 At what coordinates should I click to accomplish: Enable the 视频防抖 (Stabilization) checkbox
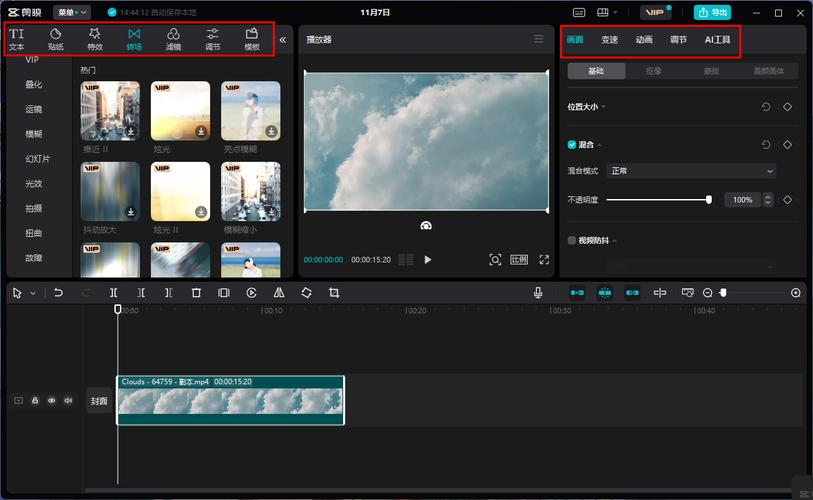(x=572, y=241)
